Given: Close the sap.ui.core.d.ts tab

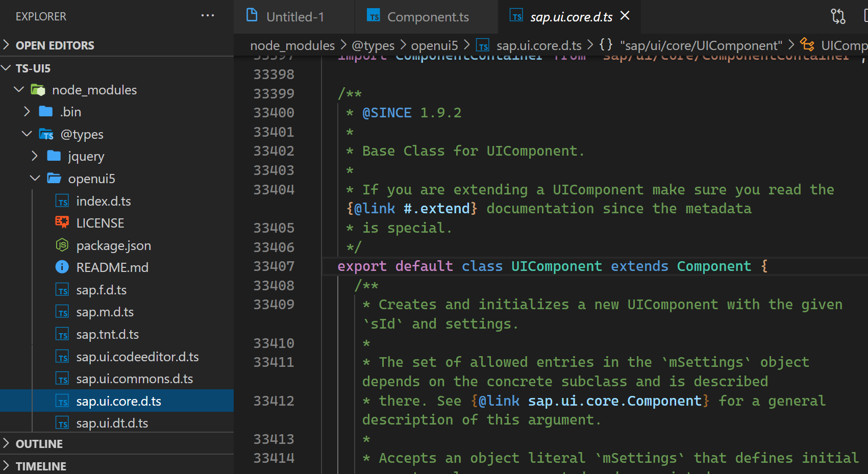Looking at the screenshot, I should (x=625, y=16).
